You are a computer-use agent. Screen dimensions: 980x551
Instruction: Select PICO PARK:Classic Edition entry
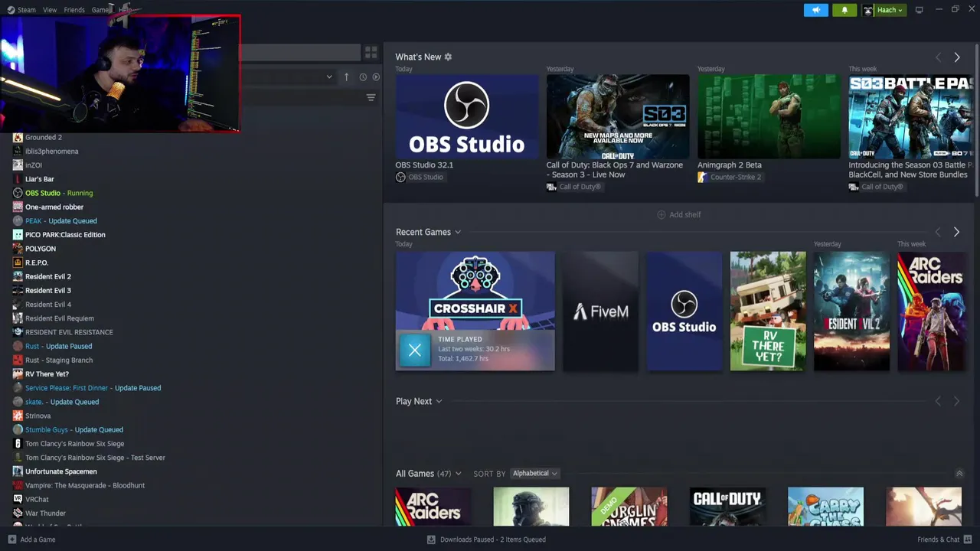(x=65, y=235)
